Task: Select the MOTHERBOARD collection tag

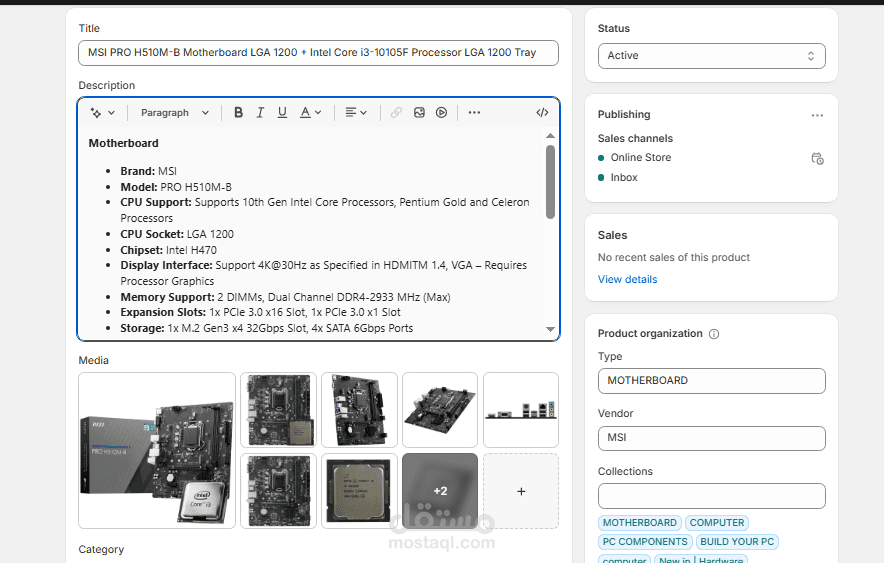Action: 639,523
